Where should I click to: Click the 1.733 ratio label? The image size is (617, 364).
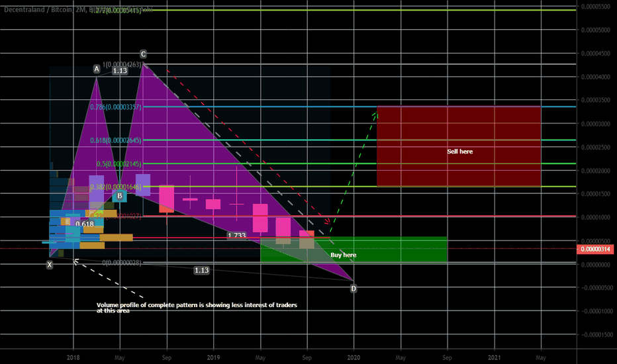[237, 236]
